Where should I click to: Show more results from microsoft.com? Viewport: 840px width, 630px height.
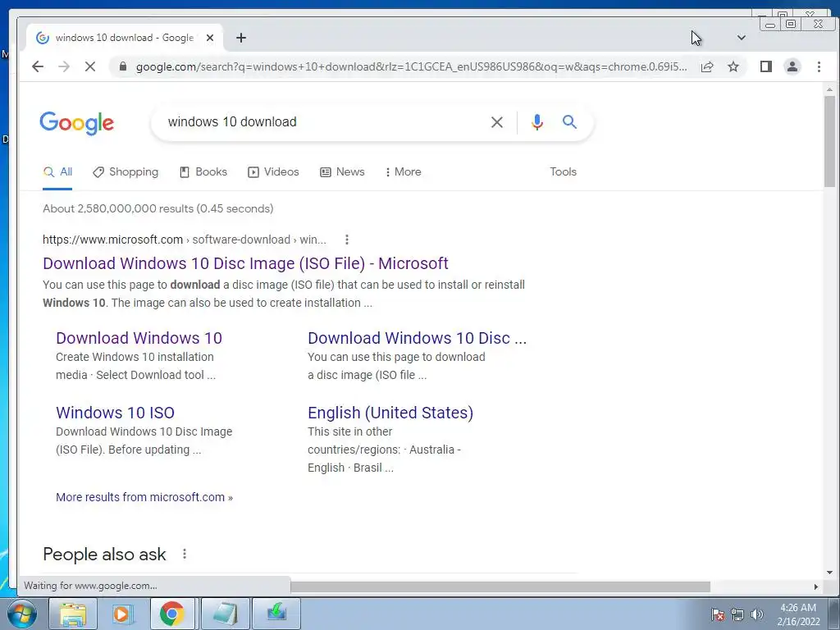(x=144, y=497)
